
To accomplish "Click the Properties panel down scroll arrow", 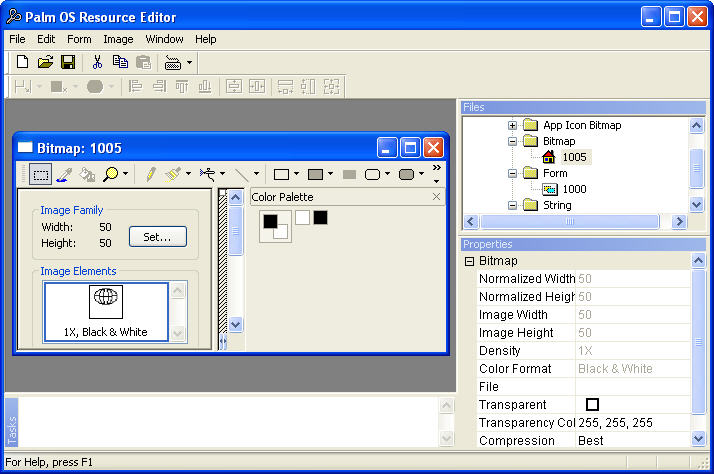I will 698,439.
